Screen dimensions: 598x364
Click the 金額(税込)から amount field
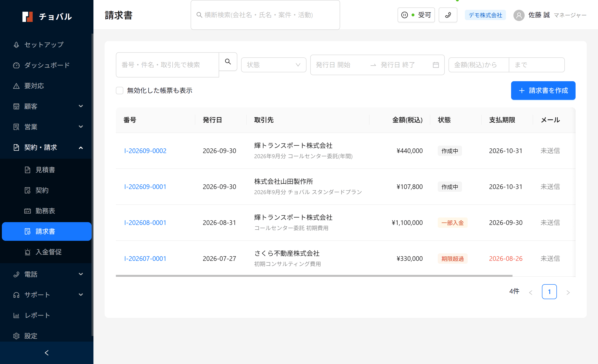coord(479,65)
